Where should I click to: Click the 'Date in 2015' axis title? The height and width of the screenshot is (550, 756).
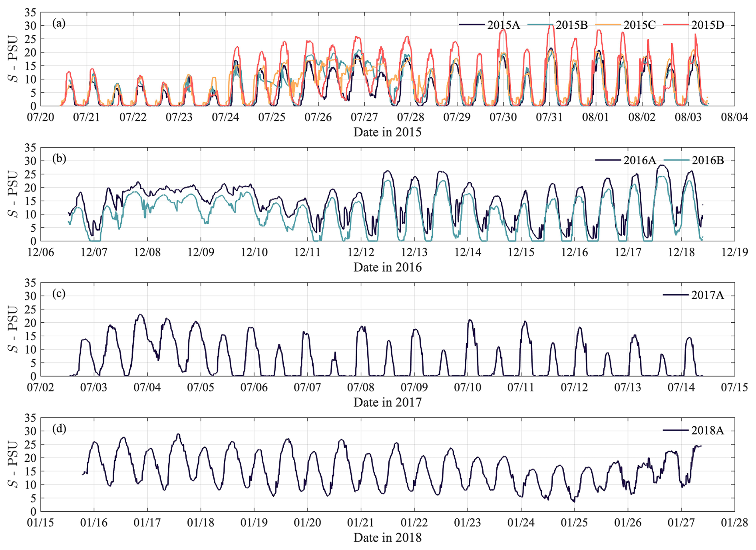pyautogui.click(x=387, y=132)
